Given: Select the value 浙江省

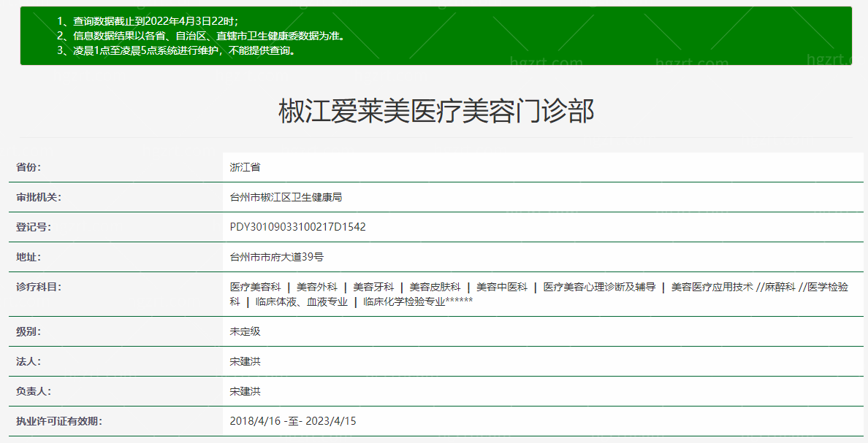Looking at the screenshot, I should coord(245,167).
